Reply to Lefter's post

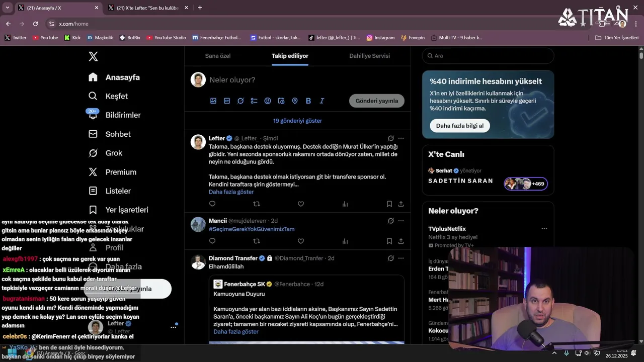[x=212, y=204]
